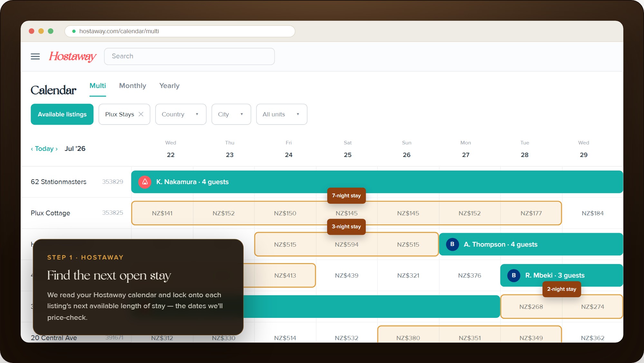
Task: Select Wed 29 column header
Action: click(583, 149)
